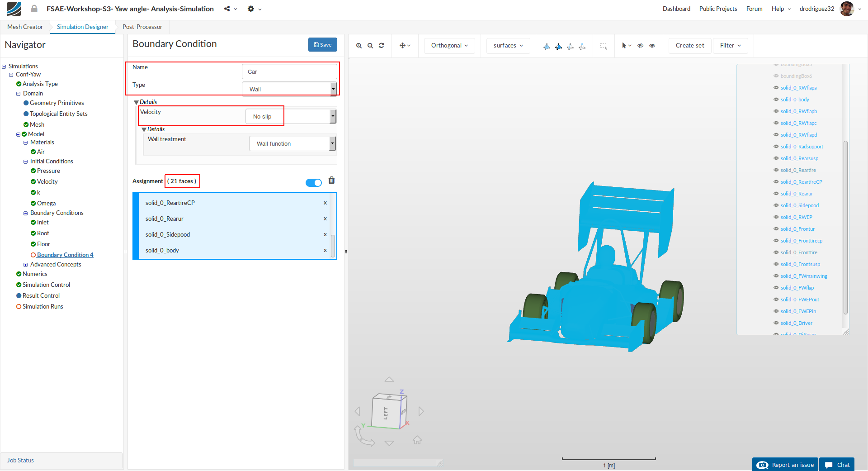The image size is (868, 471).
Task: Open Boundary Condition 4 in navigator
Action: click(65, 255)
